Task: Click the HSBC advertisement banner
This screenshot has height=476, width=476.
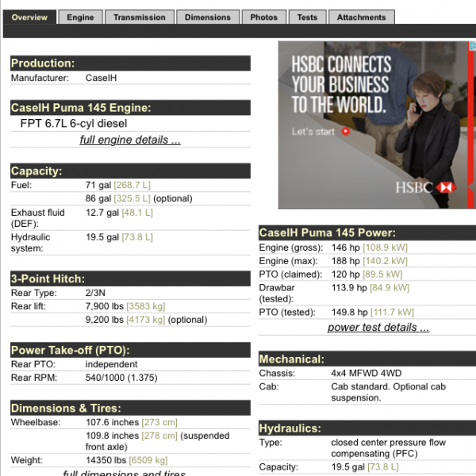Action: tap(377, 125)
